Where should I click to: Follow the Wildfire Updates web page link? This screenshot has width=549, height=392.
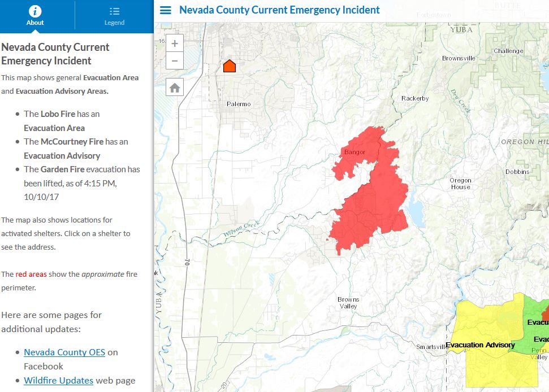pyautogui.click(x=58, y=380)
